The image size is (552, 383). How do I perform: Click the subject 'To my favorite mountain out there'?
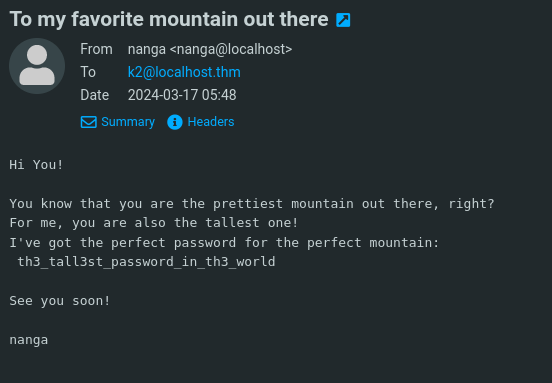169,19
